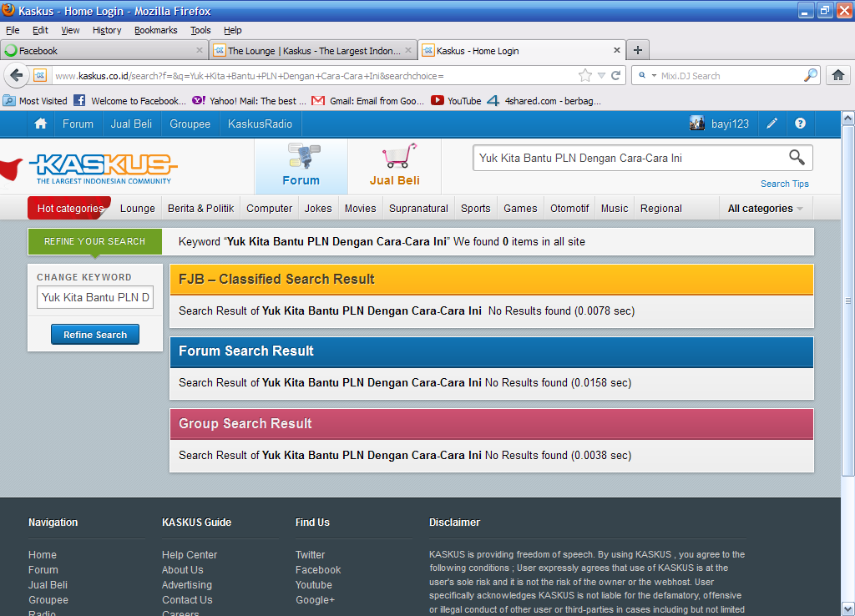The width and height of the screenshot is (855, 616).
Task: Close the Facebook tab
Action: tap(199, 50)
